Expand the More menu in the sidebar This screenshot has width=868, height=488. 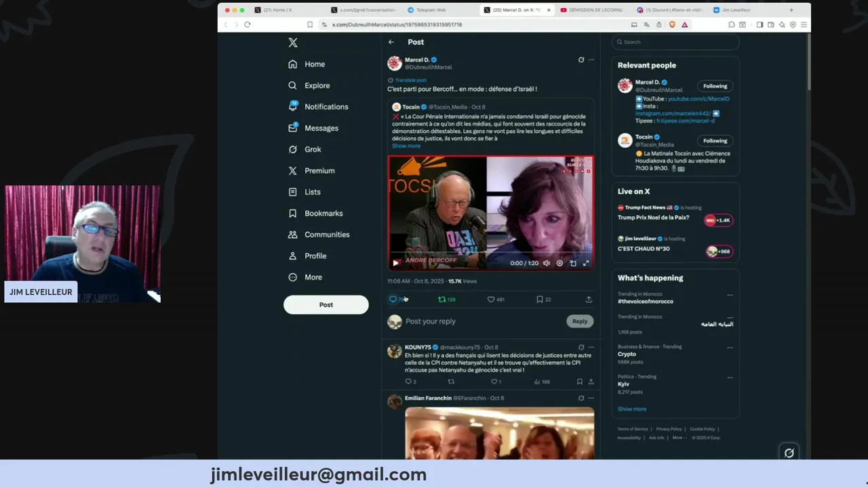click(x=305, y=277)
